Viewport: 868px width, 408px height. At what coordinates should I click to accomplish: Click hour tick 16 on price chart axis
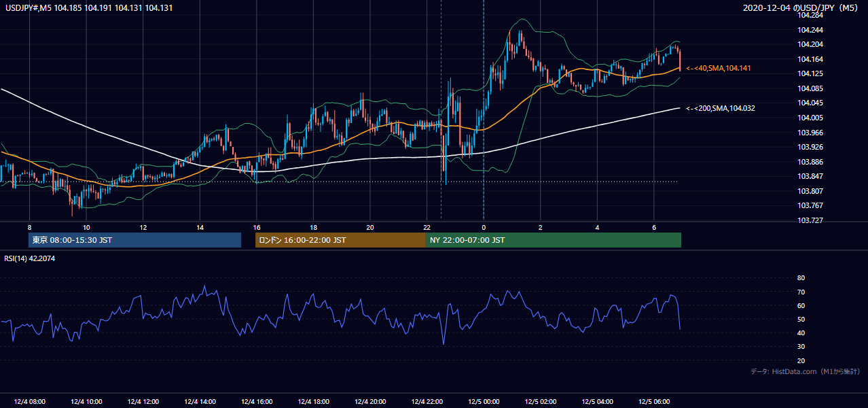point(257,227)
